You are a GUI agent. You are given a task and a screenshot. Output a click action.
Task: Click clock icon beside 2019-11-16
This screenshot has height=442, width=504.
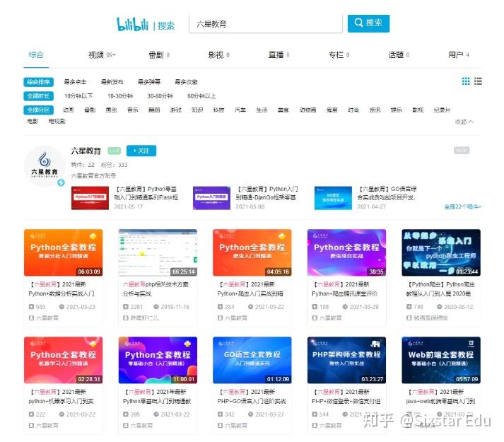[156, 307]
